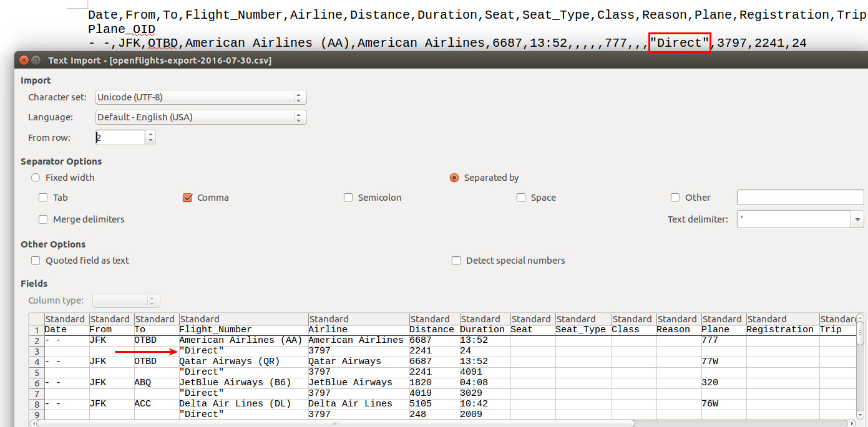Click the Other separator text field
The width and height of the screenshot is (868, 427).
tap(800, 198)
